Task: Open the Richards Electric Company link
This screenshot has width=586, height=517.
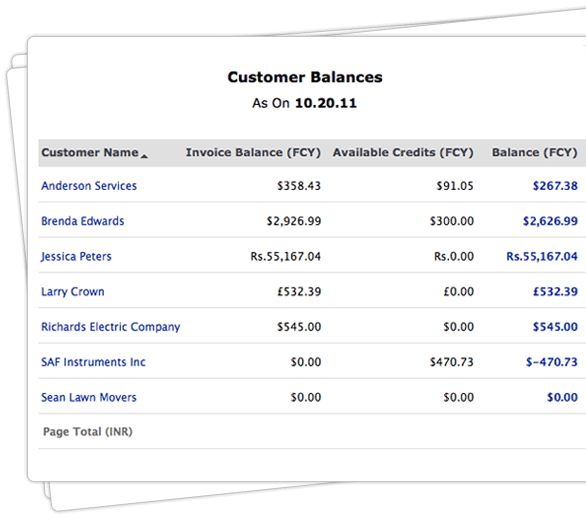Action: point(111,327)
